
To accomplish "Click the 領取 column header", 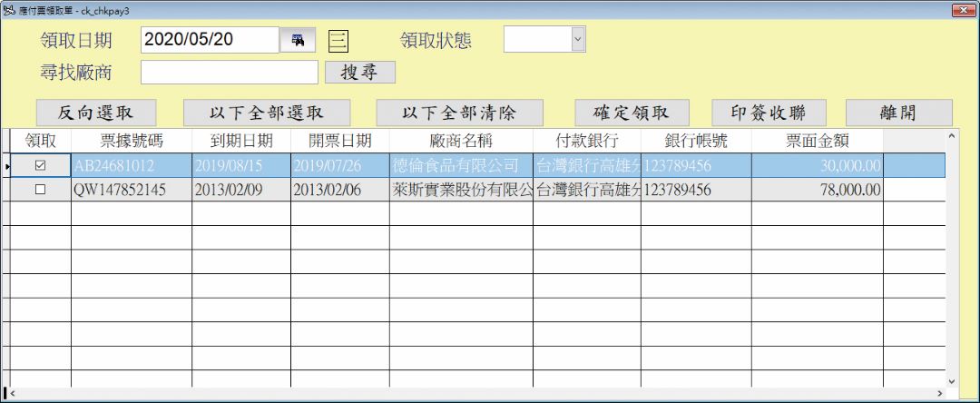I will coord(41,142).
